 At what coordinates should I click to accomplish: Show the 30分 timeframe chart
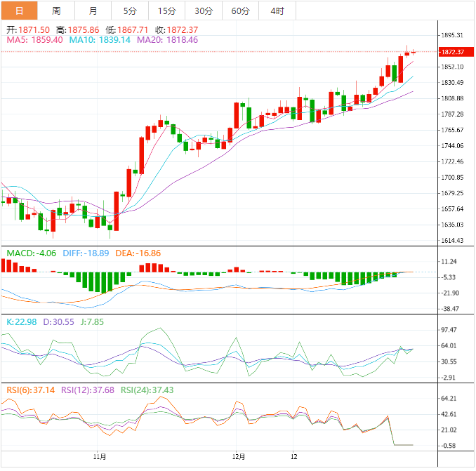click(x=204, y=11)
